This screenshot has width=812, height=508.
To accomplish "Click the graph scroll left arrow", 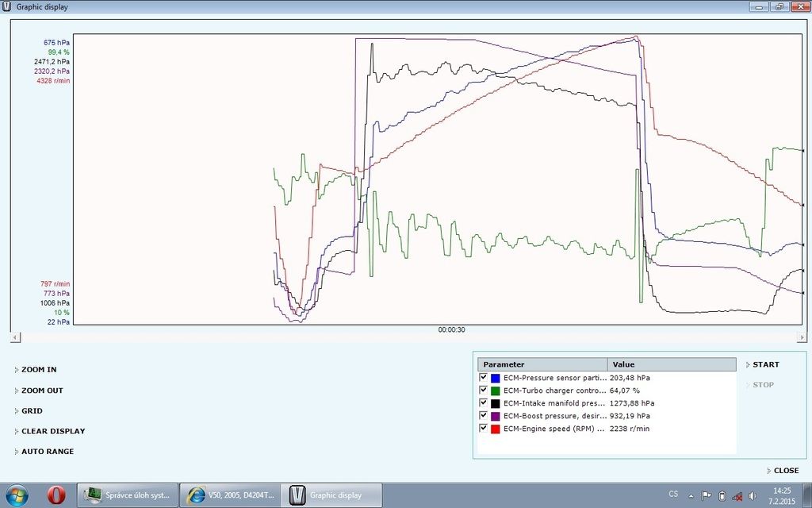I will [16, 337].
